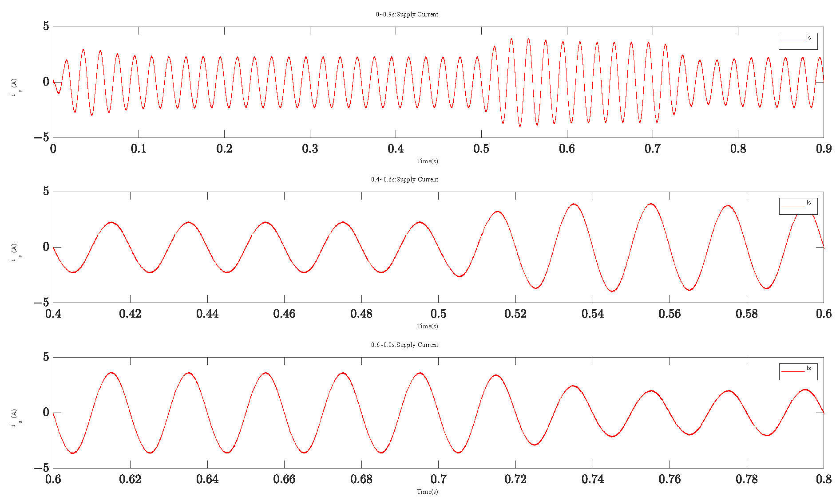Select the Is legend in the 0.4~0.6s plot

798,206
